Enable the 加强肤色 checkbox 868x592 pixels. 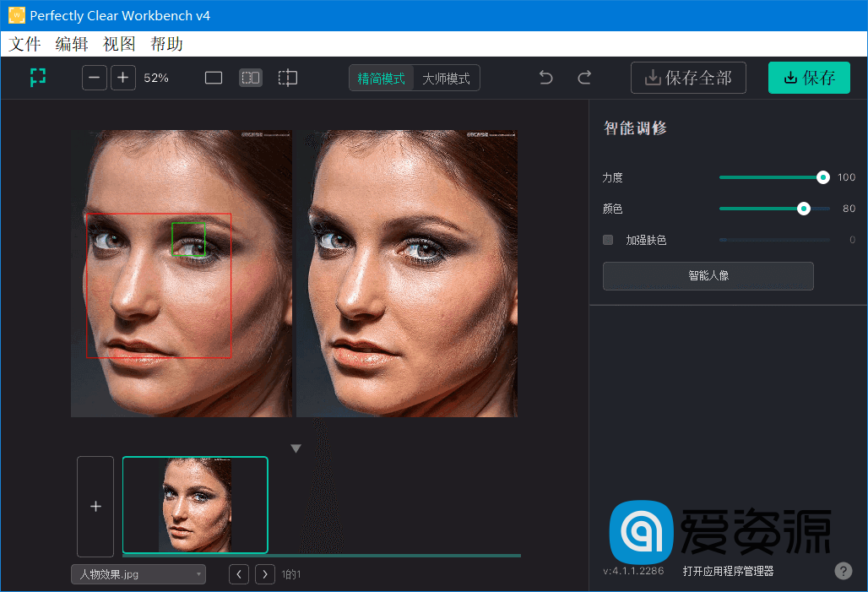click(x=608, y=239)
